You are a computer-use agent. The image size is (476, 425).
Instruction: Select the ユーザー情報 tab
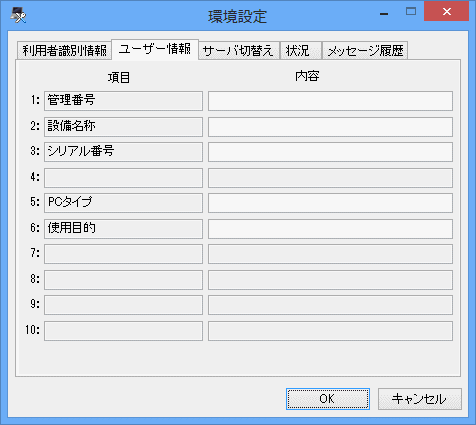(x=155, y=49)
